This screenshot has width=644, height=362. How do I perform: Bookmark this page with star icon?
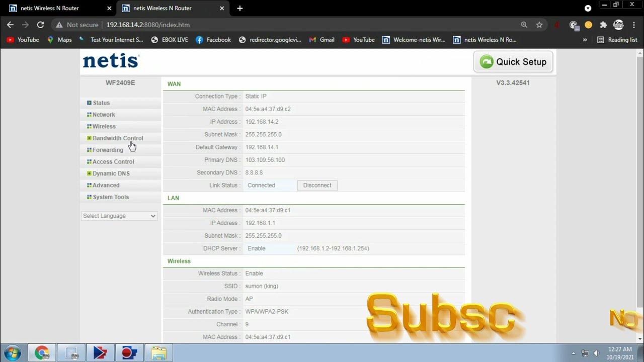tap(539, 25)
